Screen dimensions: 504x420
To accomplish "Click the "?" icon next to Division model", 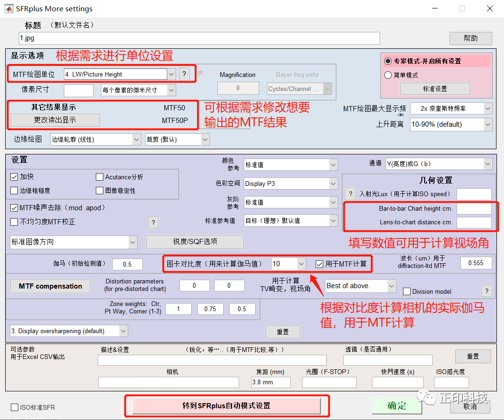I will (487, 291).
